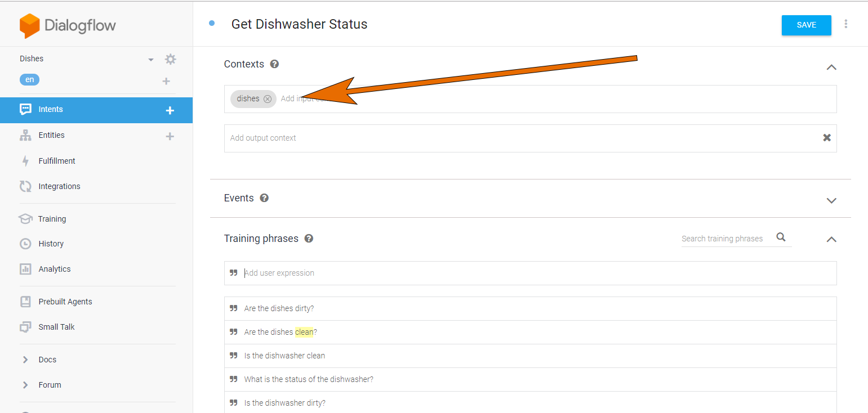Create a new intent with plus icon

tap(170, 110)
